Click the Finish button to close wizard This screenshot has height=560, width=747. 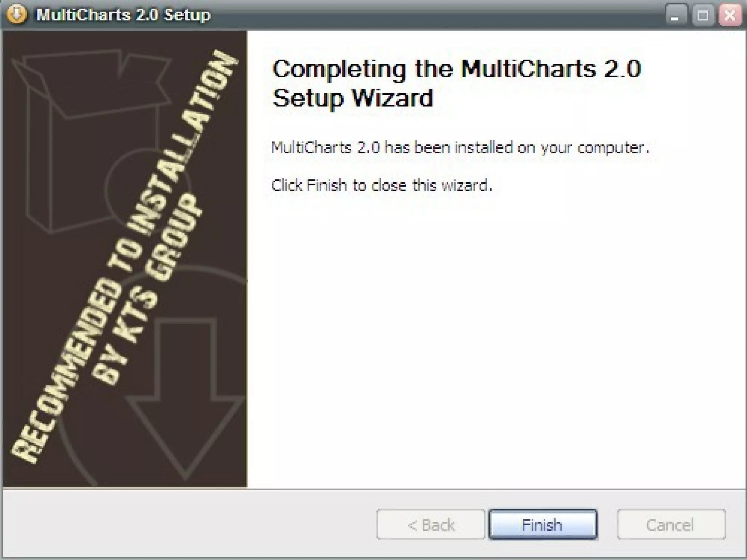click(x=543, y=524)
